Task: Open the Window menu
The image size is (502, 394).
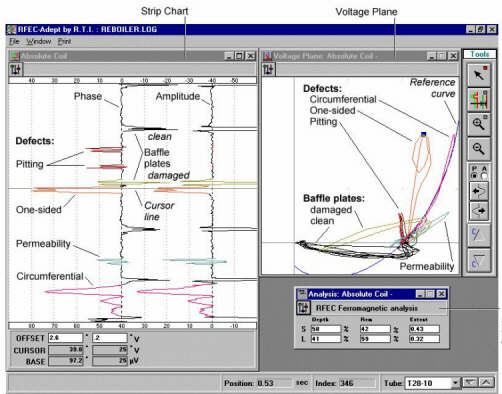Action: click(39, 42)
